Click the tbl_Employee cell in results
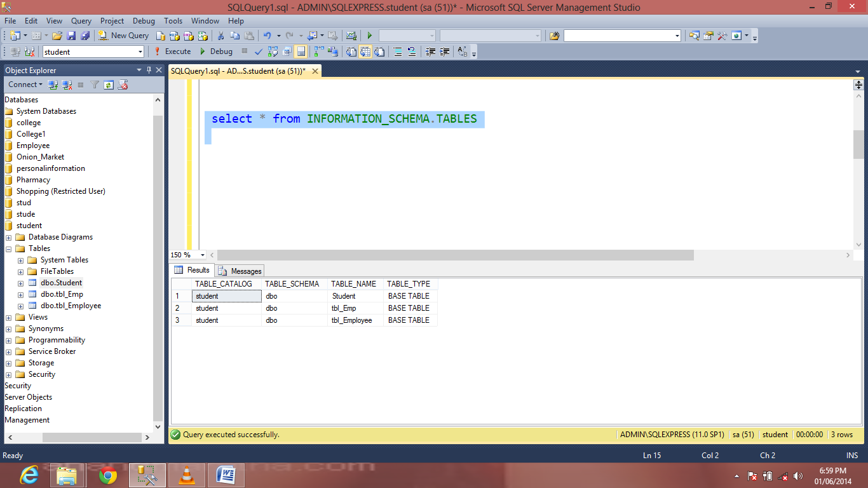This screenshot has width=868, height=488. tap(355, 320)
